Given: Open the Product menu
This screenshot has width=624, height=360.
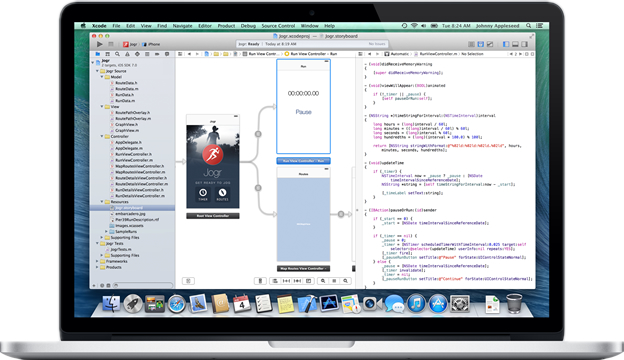Looking at the screenshot, I should click(x=226, y=26).
